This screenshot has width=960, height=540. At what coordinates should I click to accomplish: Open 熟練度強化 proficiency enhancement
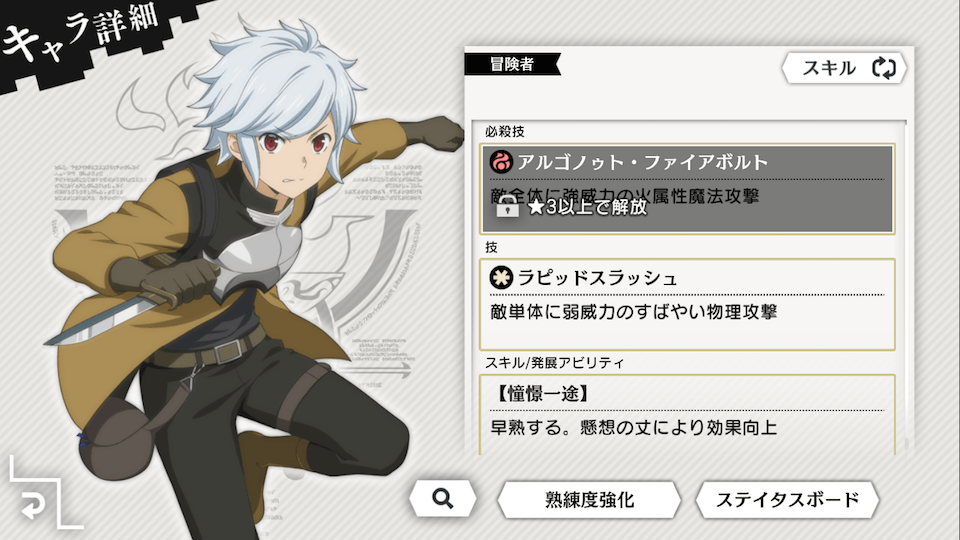pyautogui.click(x=589, y=500)
